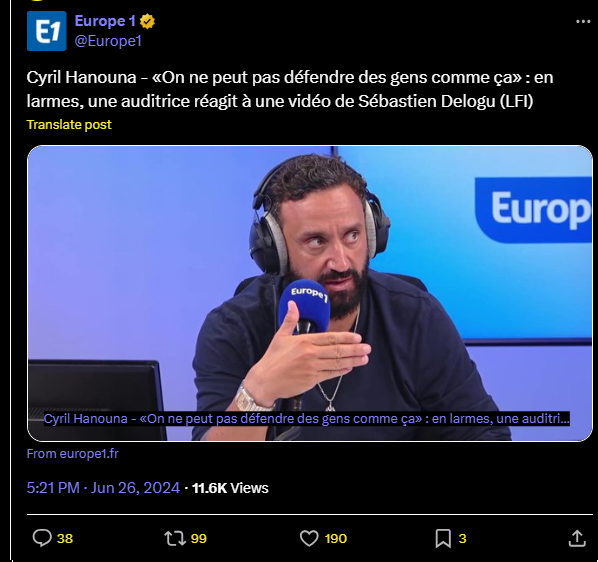
Task: Click the Europe 1 E1 profile avatar
Action: pyautogui.click(x=47, y=31)
